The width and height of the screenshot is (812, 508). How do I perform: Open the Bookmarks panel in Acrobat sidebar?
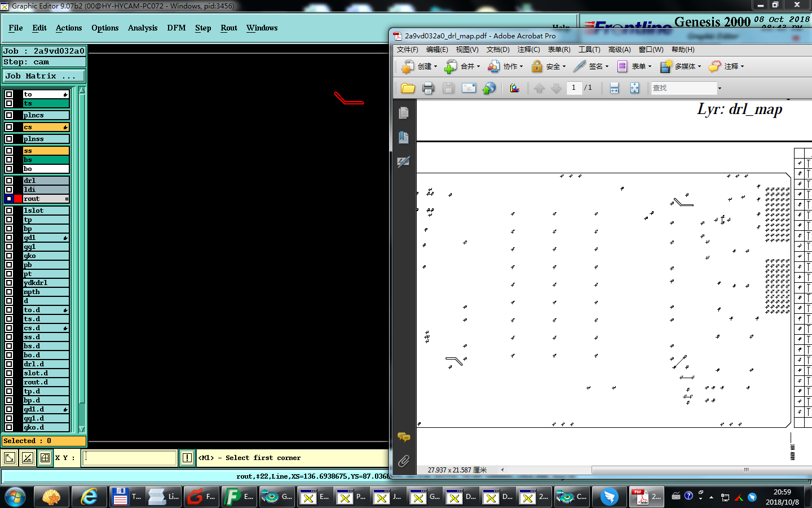[x=404, y=137]
